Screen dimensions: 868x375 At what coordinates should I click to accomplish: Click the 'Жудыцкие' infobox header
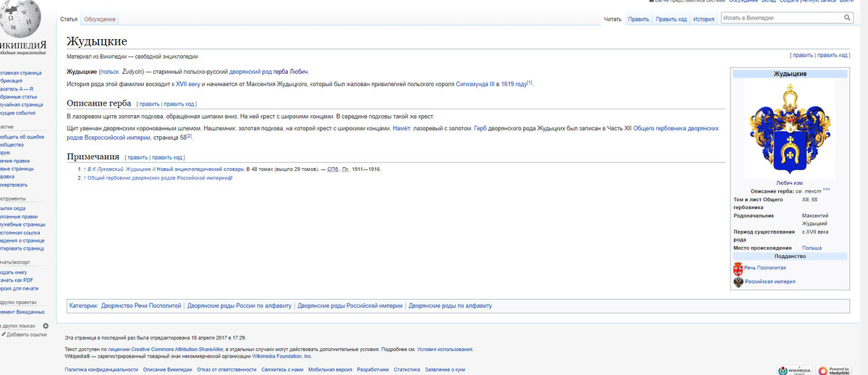(789, 74)
